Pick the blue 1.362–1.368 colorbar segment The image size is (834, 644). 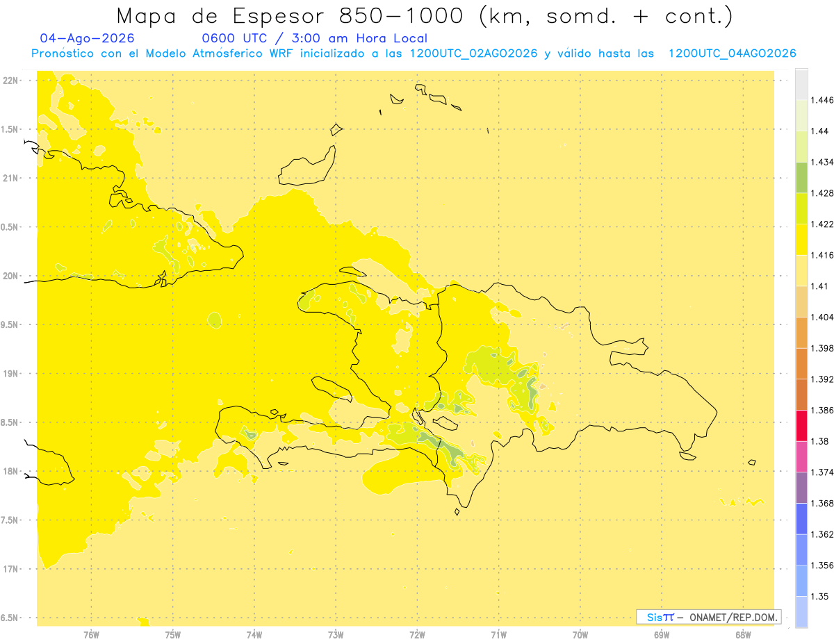[801, 519]
